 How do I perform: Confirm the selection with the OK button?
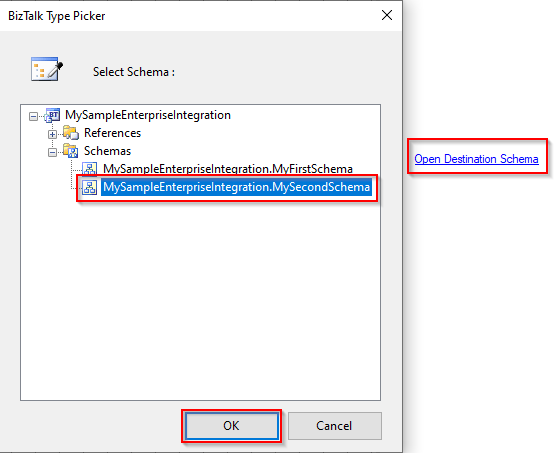point(232,426)
